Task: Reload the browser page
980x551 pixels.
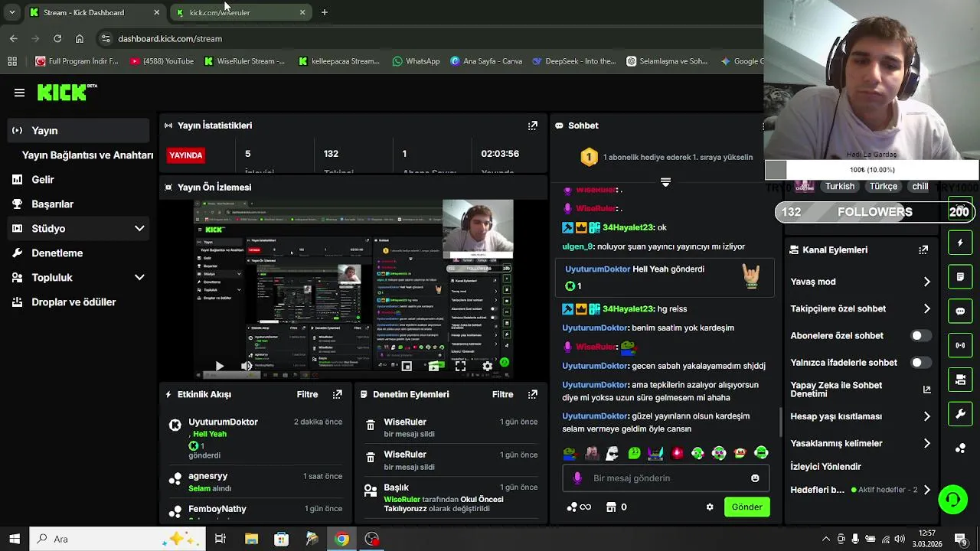Action: tap(57, 38)
